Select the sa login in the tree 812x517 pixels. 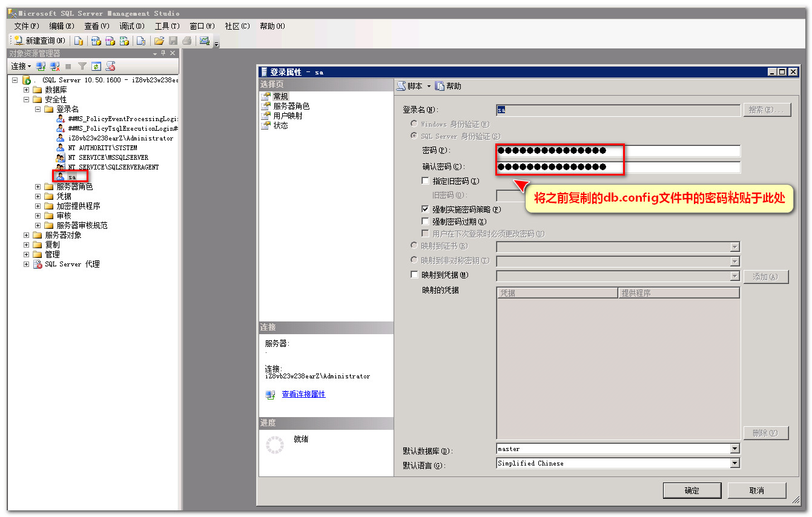pos(71,177)
